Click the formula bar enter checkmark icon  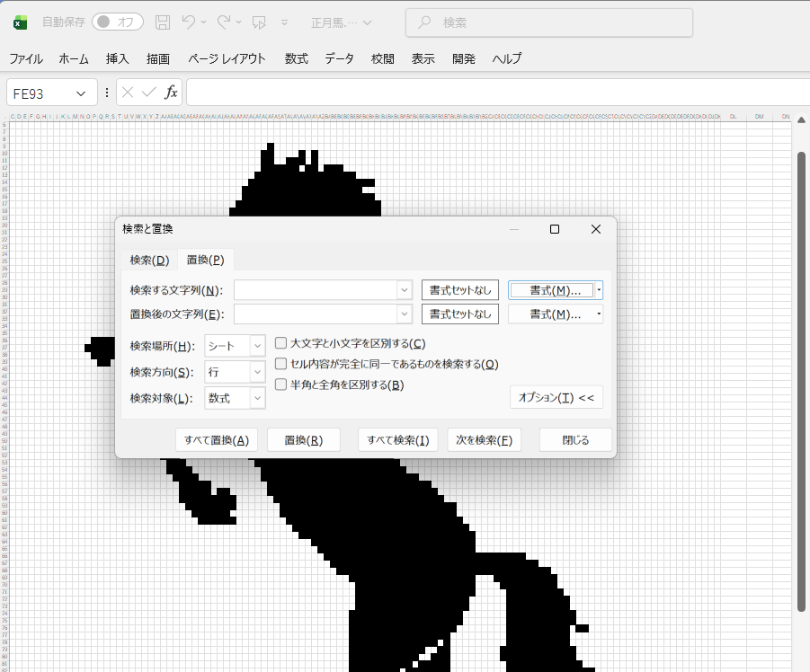coord(149,93)
